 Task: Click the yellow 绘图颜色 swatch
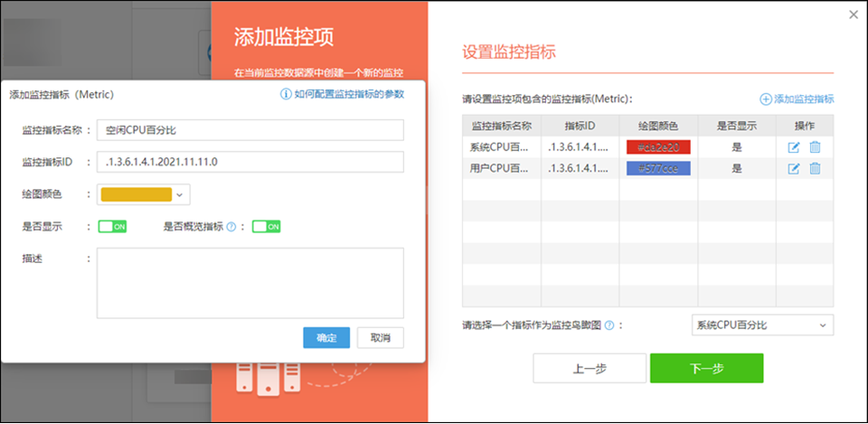pos(137,194)
